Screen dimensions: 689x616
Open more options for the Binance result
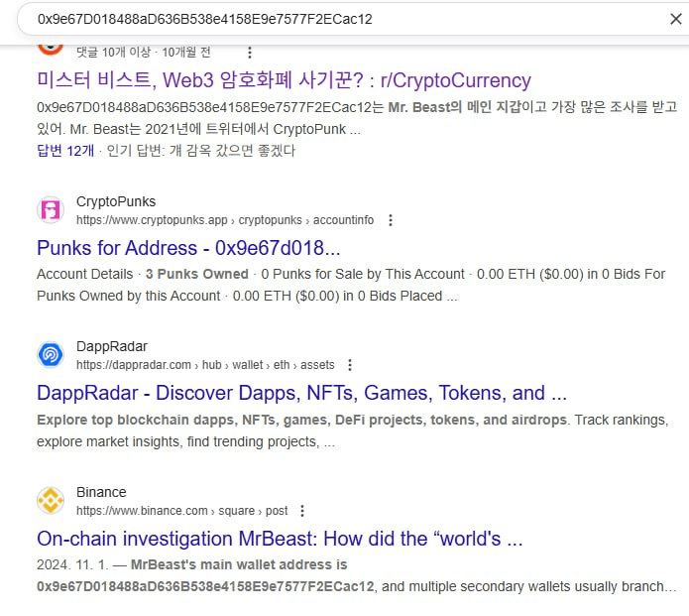pos(302,511)
